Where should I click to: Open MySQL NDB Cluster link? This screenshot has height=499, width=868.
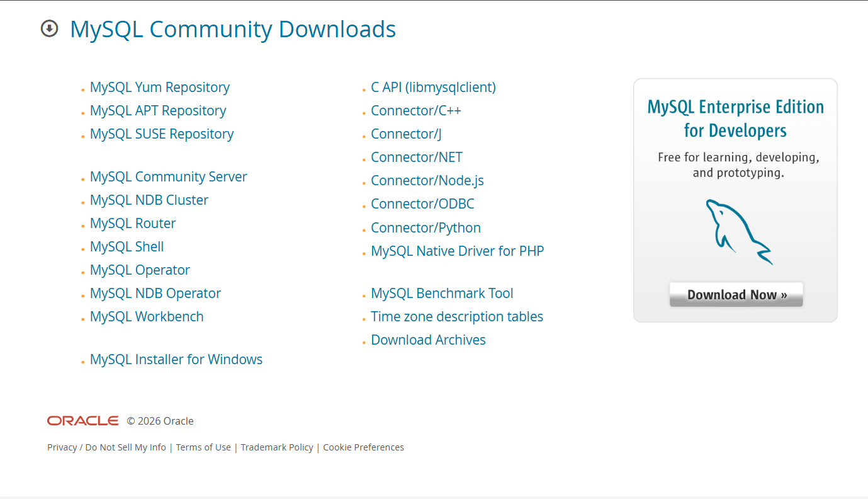(149, 200)
